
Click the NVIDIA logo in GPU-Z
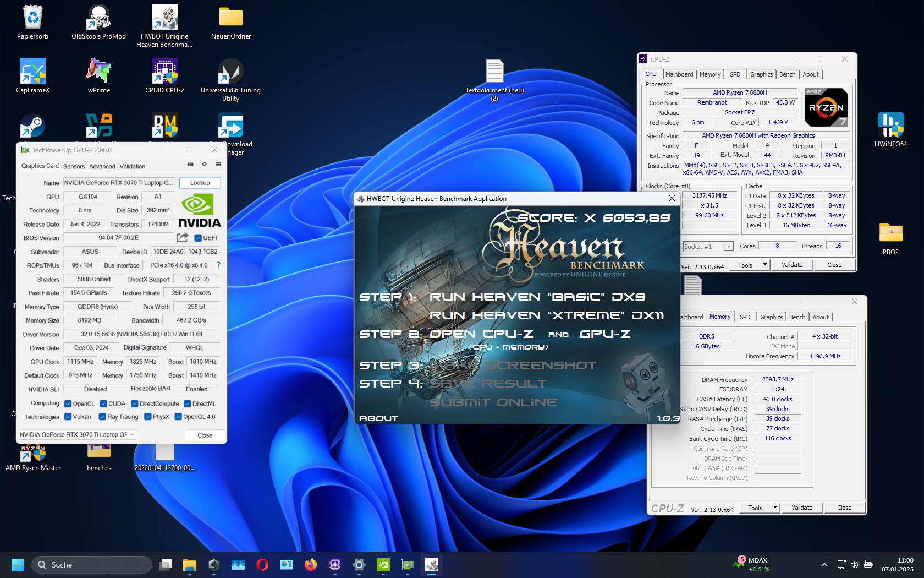[x=200, y=211]
